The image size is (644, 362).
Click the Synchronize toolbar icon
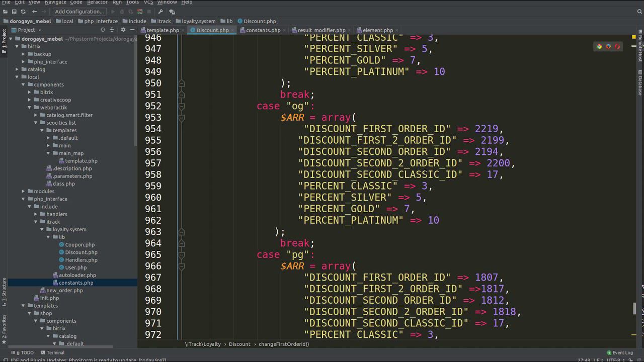point(23,12)
